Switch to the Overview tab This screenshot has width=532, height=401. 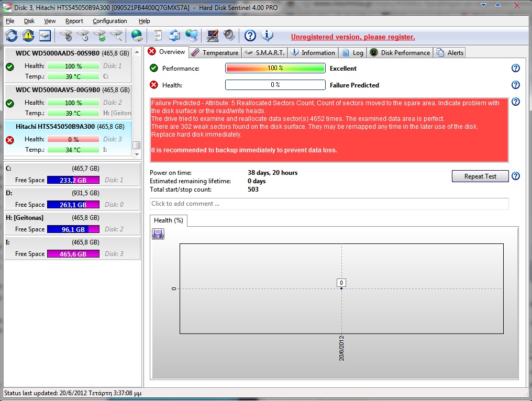point(167,52)
